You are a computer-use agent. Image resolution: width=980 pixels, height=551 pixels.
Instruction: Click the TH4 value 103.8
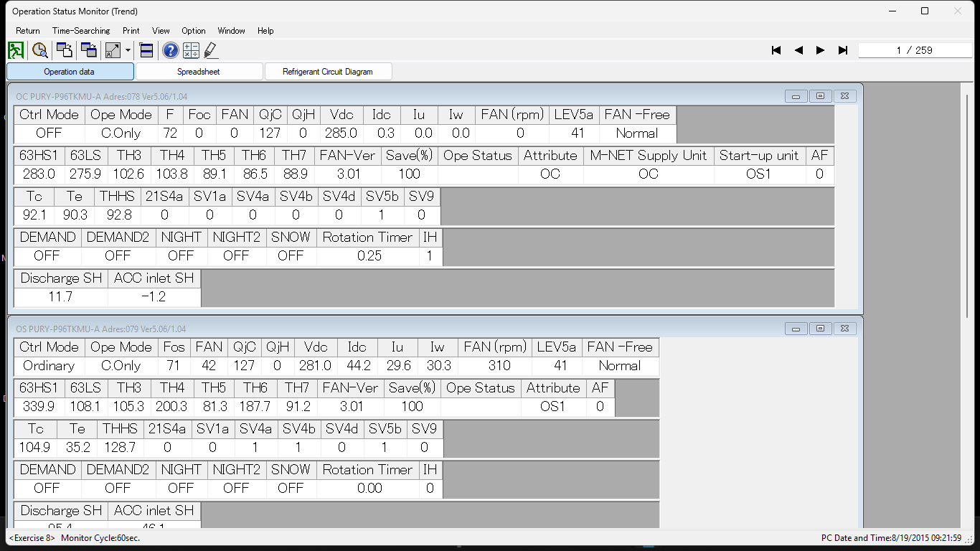[171, 174]
